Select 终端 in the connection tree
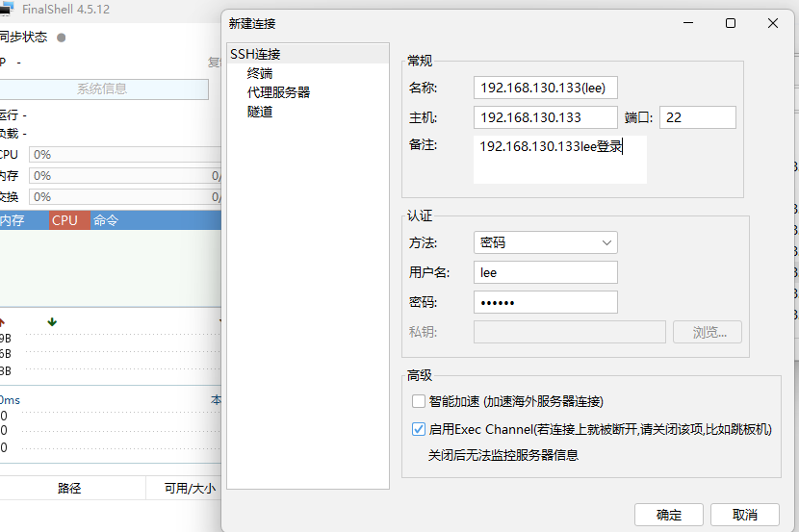 [x=260, y=73]
